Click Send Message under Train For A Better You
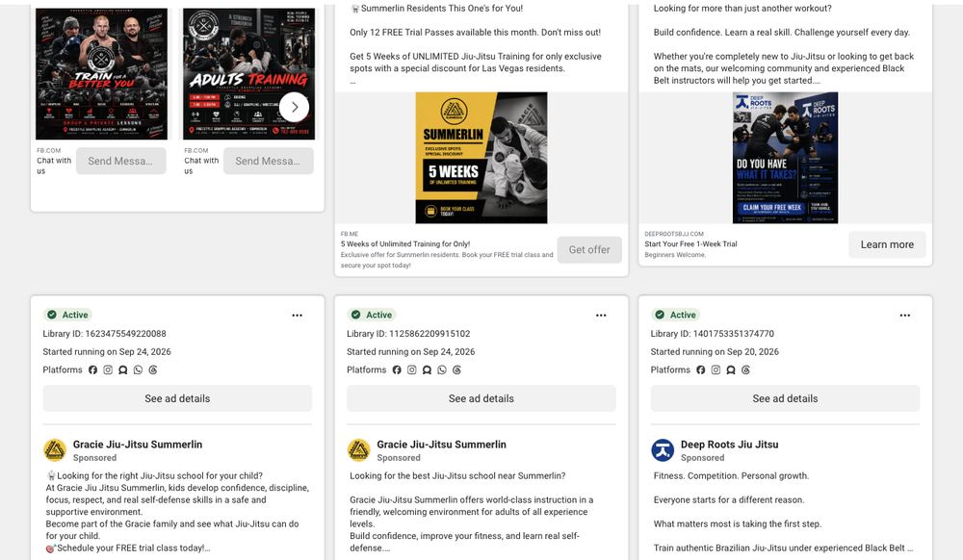The image size is (963, 560). [x=121, y=161]
